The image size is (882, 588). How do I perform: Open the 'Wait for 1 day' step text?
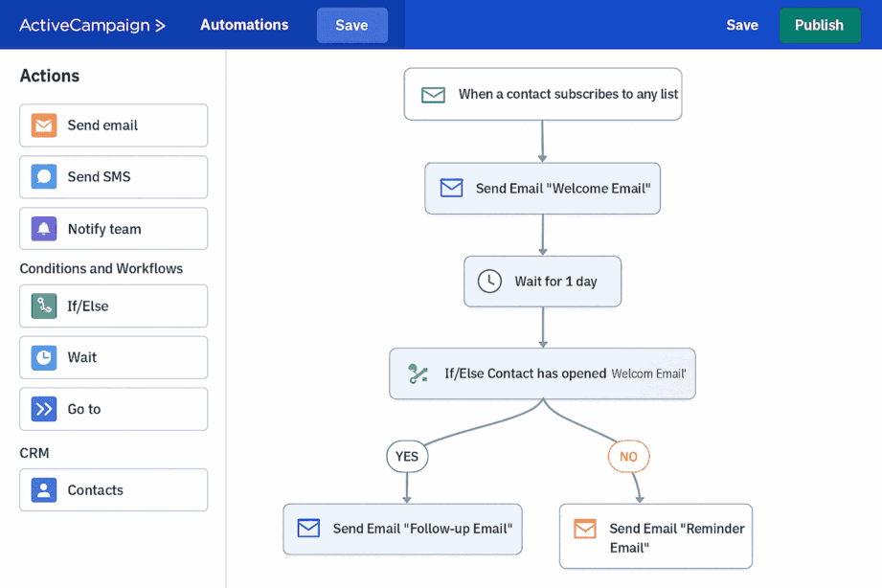point(555,282)
